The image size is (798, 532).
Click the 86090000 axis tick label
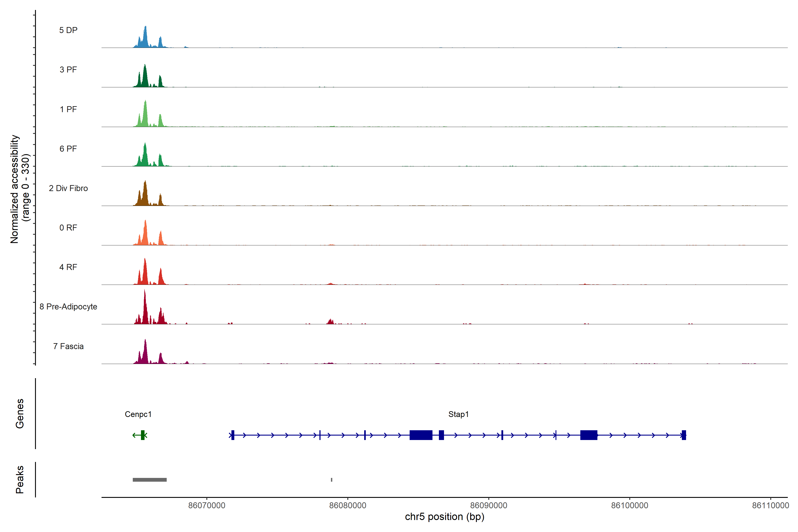(489, 505)
